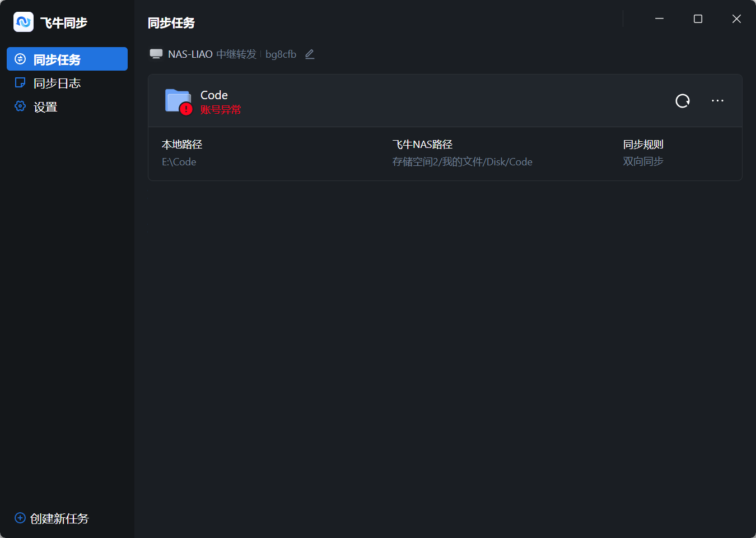Click the local path E:\Code
Image resolution: width=756 pixels, height=538 pixels.
point(179,162)
